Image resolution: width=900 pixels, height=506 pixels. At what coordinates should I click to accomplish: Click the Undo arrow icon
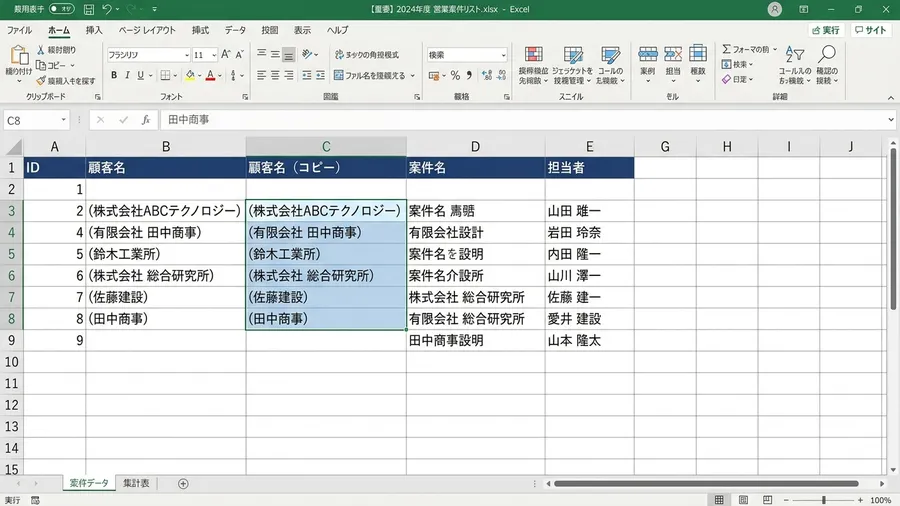pyautogui.click(x=107, y=9)
